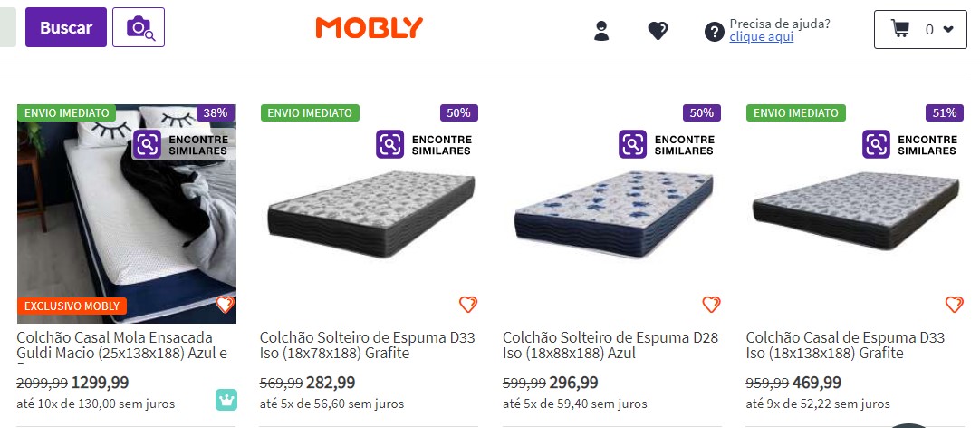Favorite the Colchão Solteiro D28 Azul
The width and height of the screenshot is (980, 428).
pyautogui.click(x=711, y=305)
